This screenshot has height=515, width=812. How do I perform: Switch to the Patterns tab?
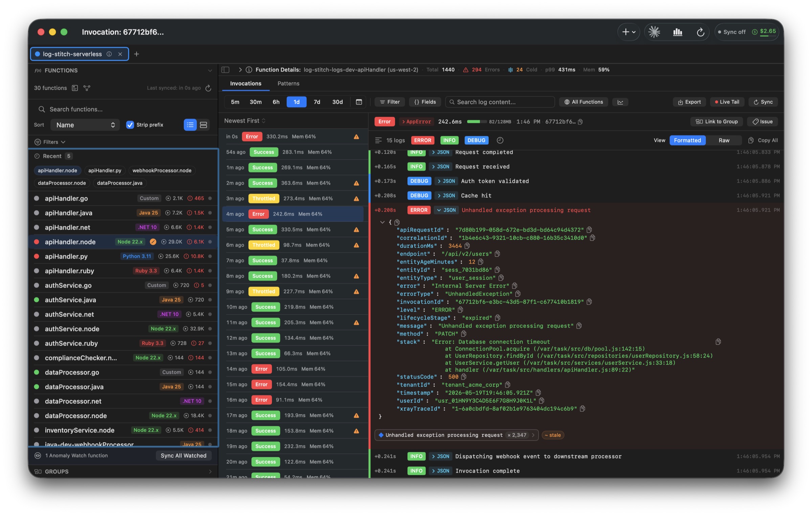tap(288, 83)
